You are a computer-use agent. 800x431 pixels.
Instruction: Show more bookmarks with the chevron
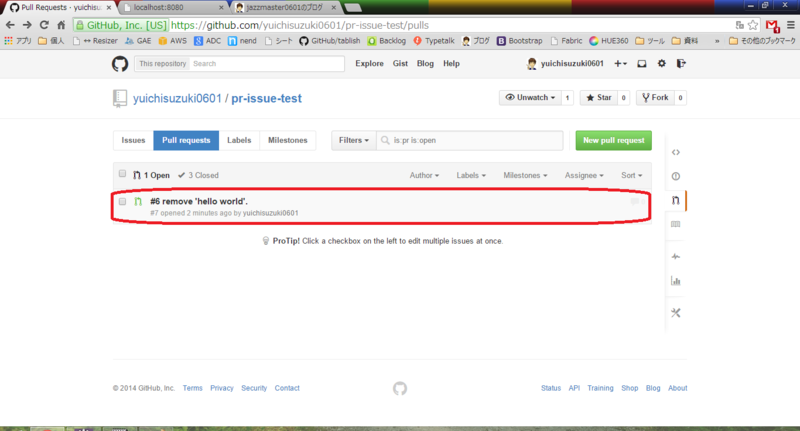(x=717, y=41)
